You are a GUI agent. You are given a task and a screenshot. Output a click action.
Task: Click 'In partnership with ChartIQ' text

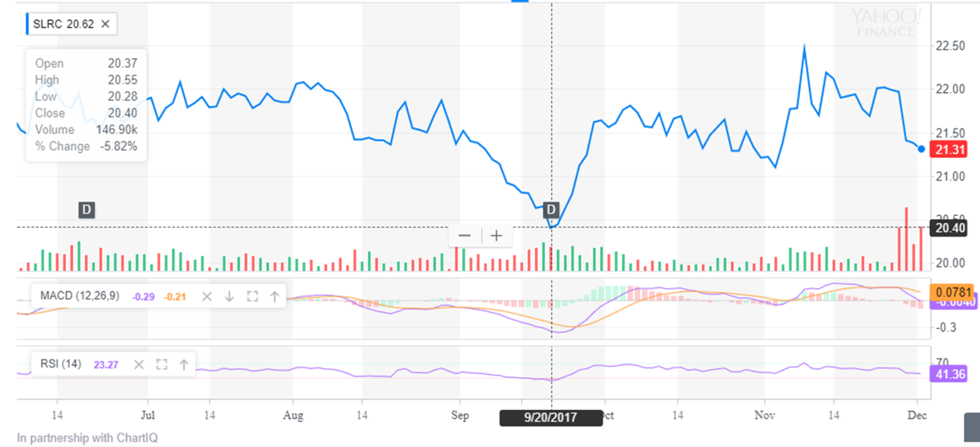click(87, 438)
